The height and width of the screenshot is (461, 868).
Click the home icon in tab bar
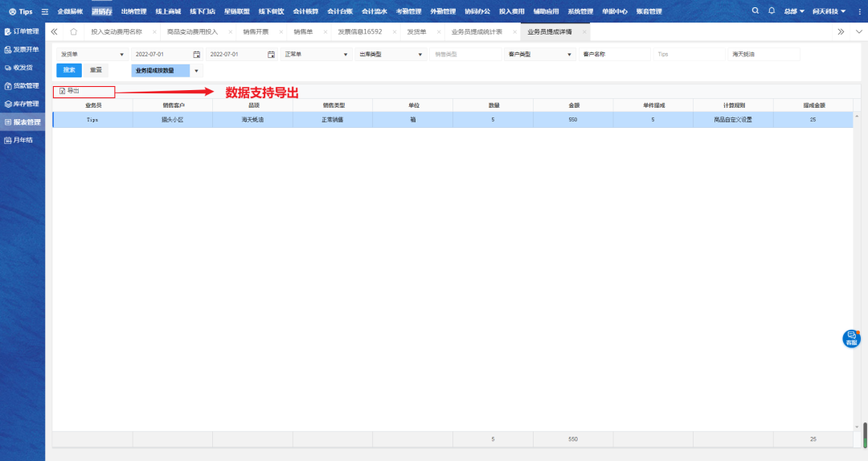pyautogui.click(x=74, y=31)
